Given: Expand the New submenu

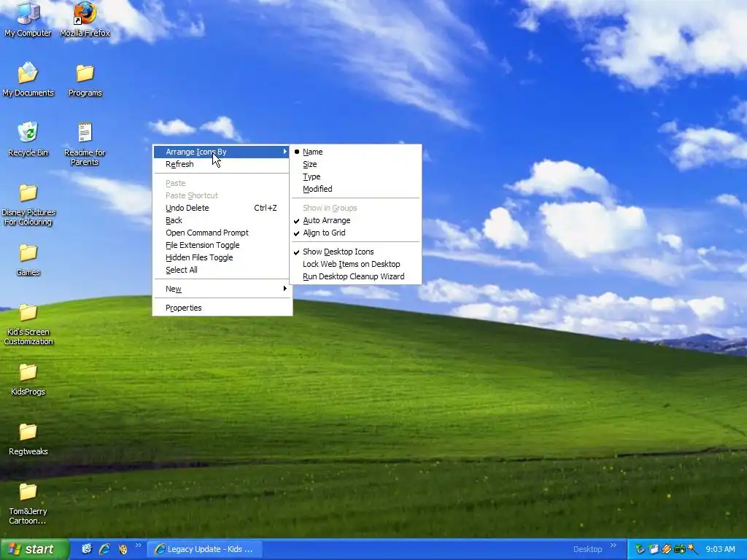Looking at the screenshot, I should coord(222,289).
